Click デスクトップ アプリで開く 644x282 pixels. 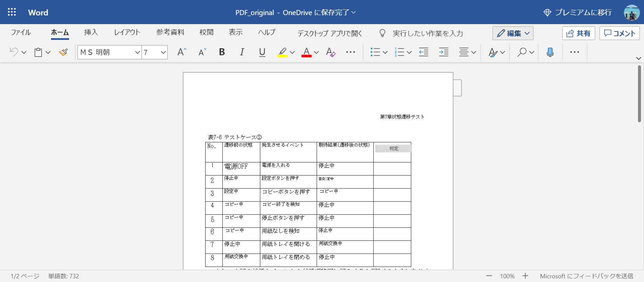[330, 33]
